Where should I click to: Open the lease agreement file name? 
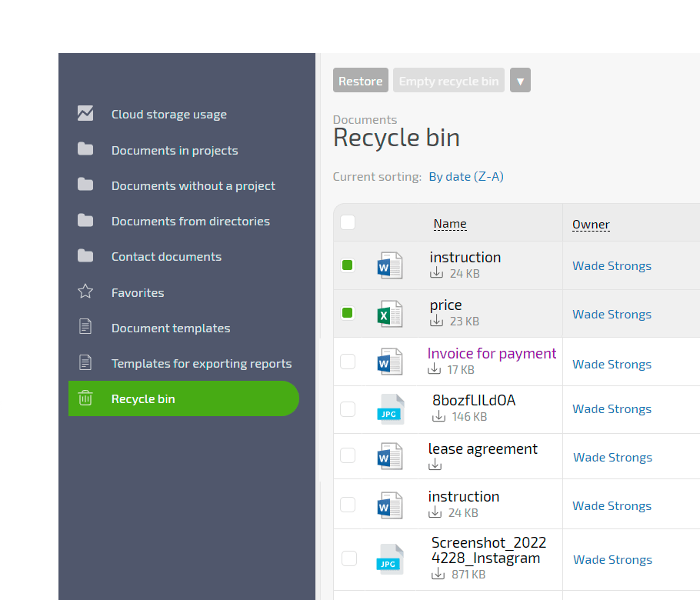pyautogui.click(x=482, y=448)
